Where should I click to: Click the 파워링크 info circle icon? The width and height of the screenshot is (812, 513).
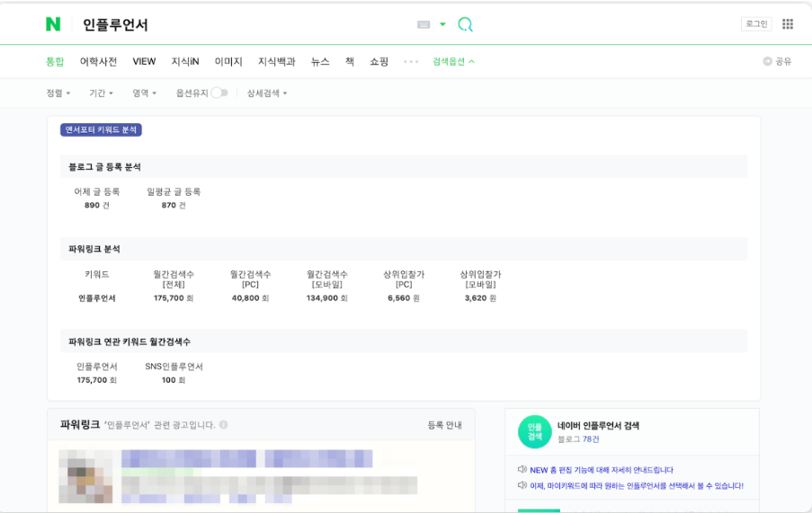tap(223, 425)
